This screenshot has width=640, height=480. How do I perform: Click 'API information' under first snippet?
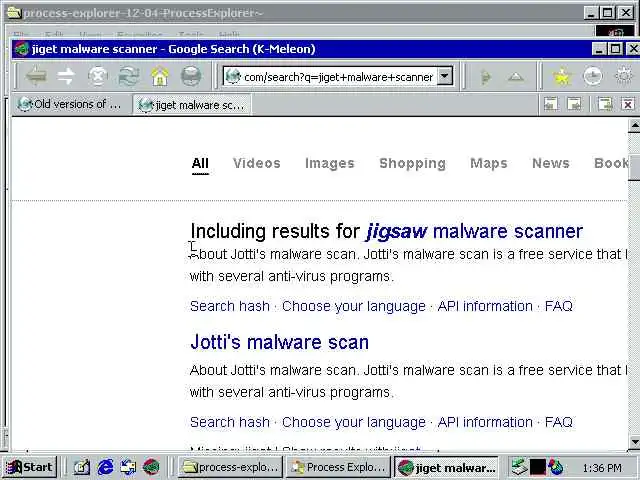tap(485, 306)
